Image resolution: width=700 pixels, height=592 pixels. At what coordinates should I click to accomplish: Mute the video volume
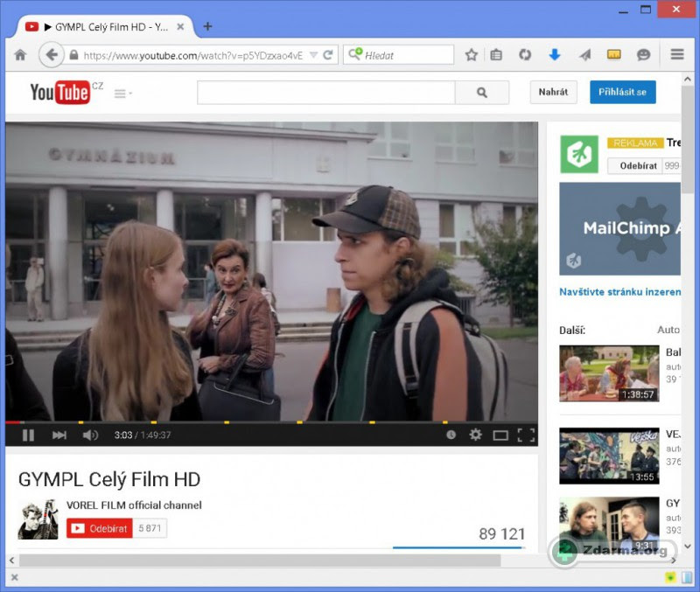(x=90, y=435)
